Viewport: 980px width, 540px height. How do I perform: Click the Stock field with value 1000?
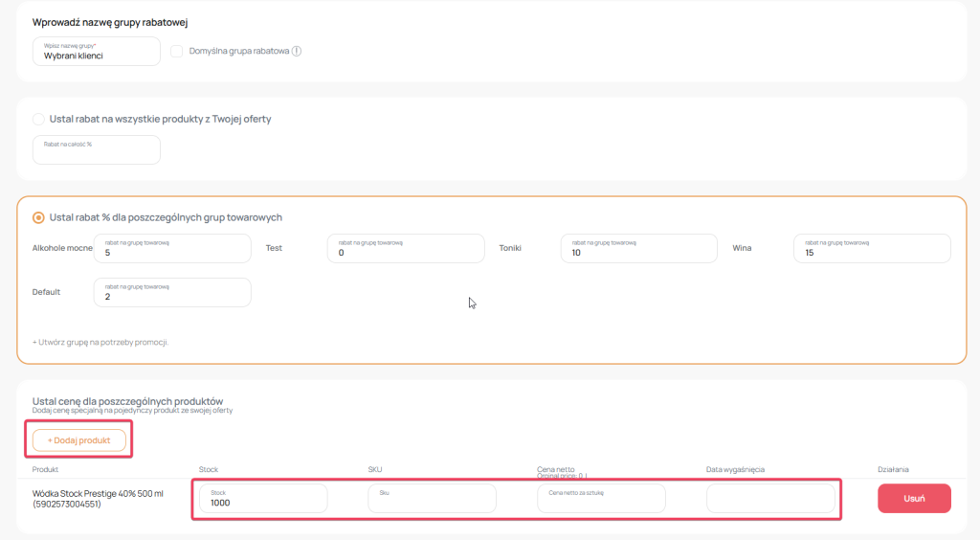pos(263,499)
